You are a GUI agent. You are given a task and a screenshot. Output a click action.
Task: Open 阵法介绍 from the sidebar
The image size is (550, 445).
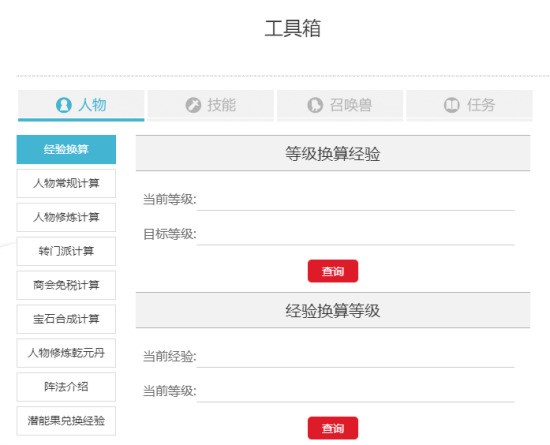tap(66, 387)
